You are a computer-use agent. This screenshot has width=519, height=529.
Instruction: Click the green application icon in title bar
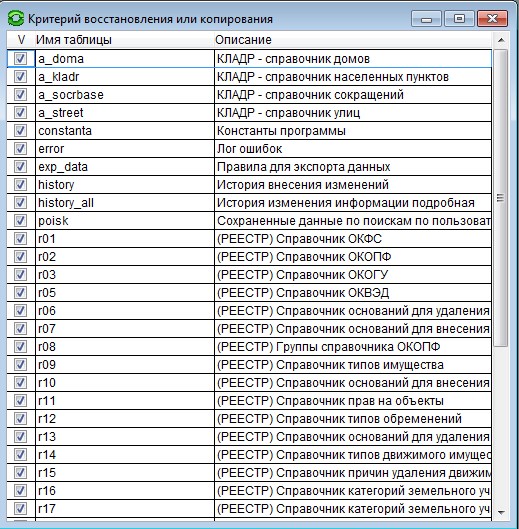click(16, 19)
